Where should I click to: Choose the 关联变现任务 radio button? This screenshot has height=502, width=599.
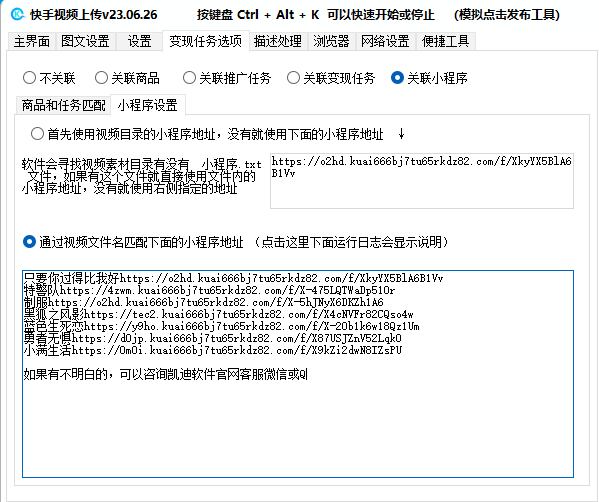point(331,78)
